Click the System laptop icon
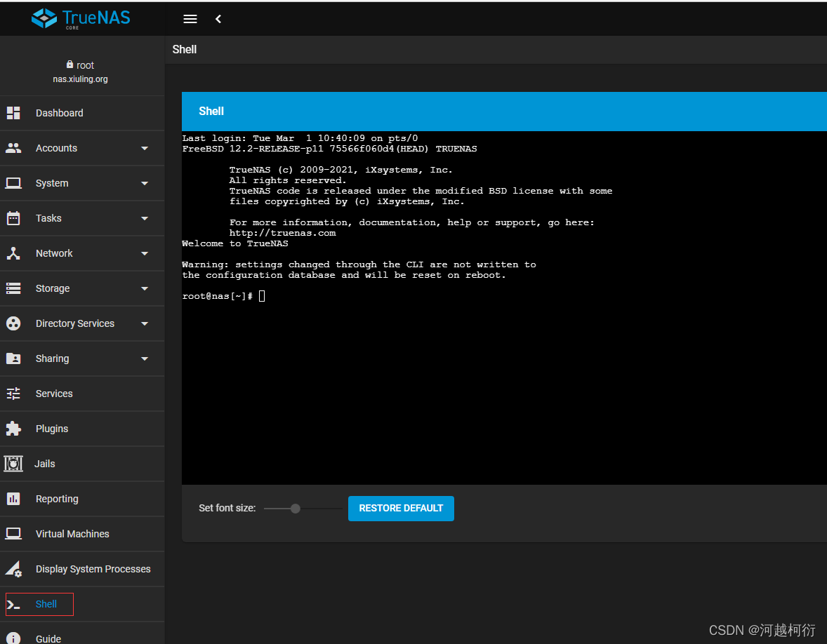 13,183
